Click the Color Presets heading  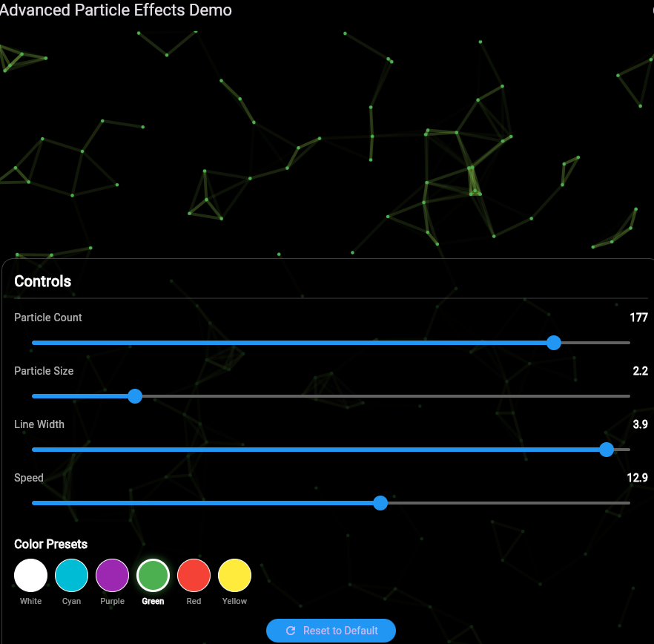[51, 545]
